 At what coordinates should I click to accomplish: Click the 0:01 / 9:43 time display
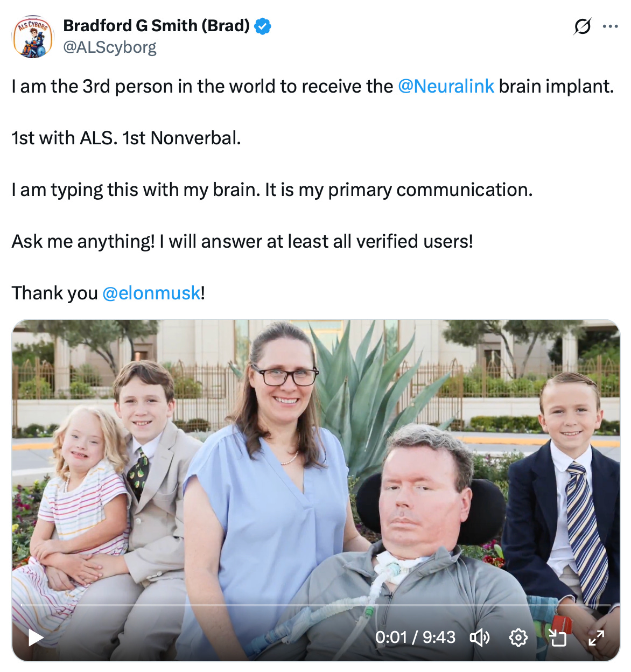tap(415, 638)
